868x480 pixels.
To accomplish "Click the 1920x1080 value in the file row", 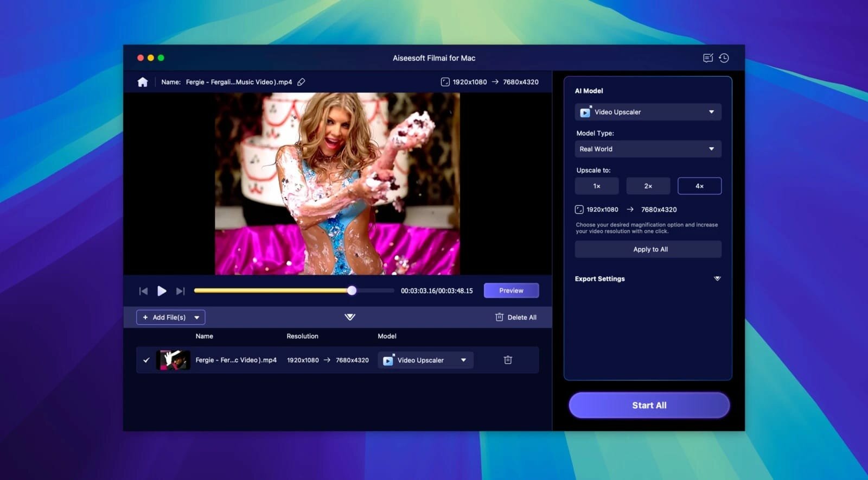I will [x=303, y=360].
